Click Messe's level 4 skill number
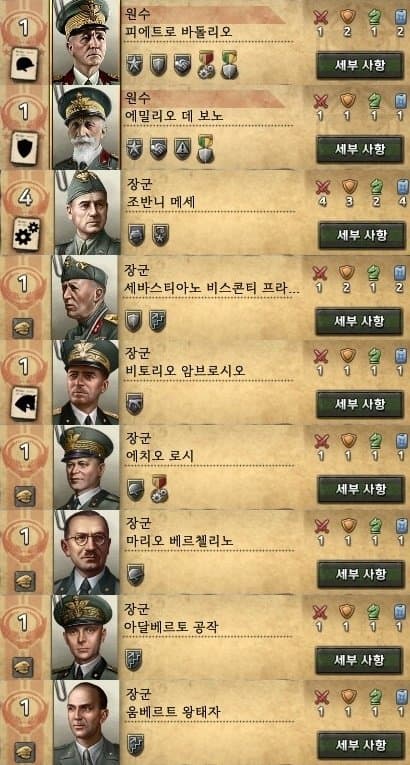This screenshot has width=410, height=765. (25, 198)
